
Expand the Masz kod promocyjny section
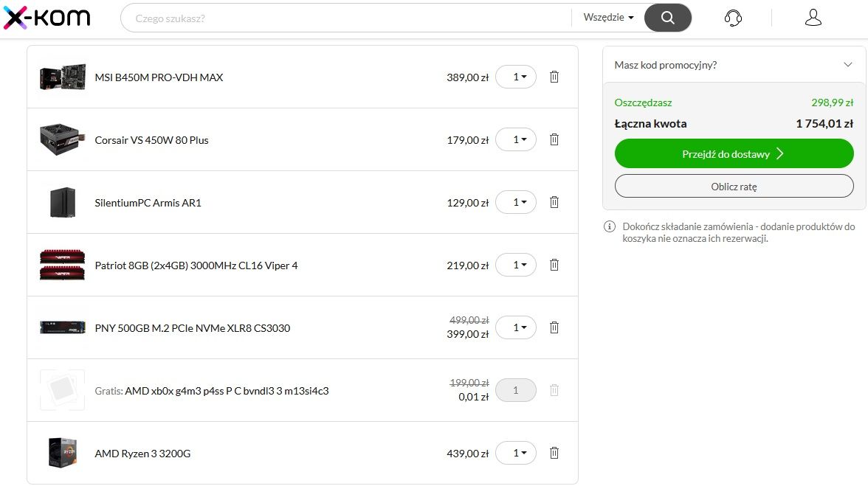(734, 65)
